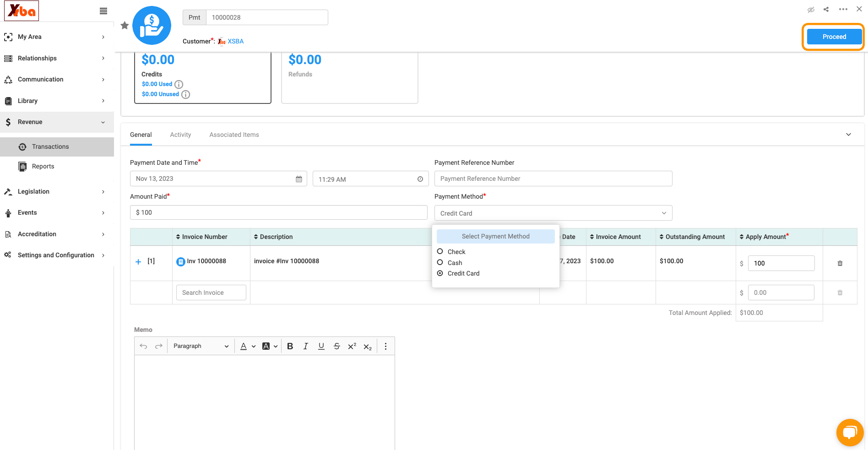Open the Paragraph style dropdown
This screenshot has height=450, width=868.
[201, 346]
